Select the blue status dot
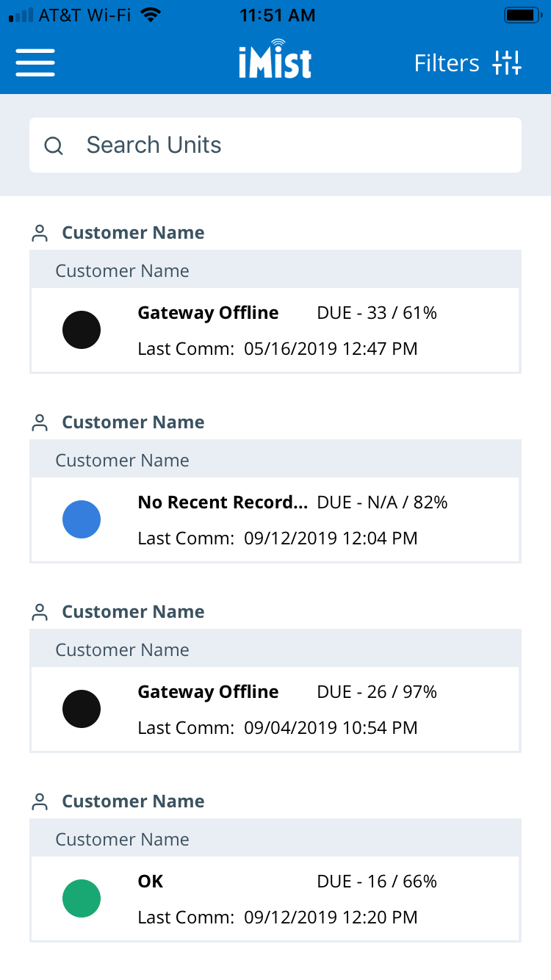This screenshot has height=980, width=551. pos(82,519)
